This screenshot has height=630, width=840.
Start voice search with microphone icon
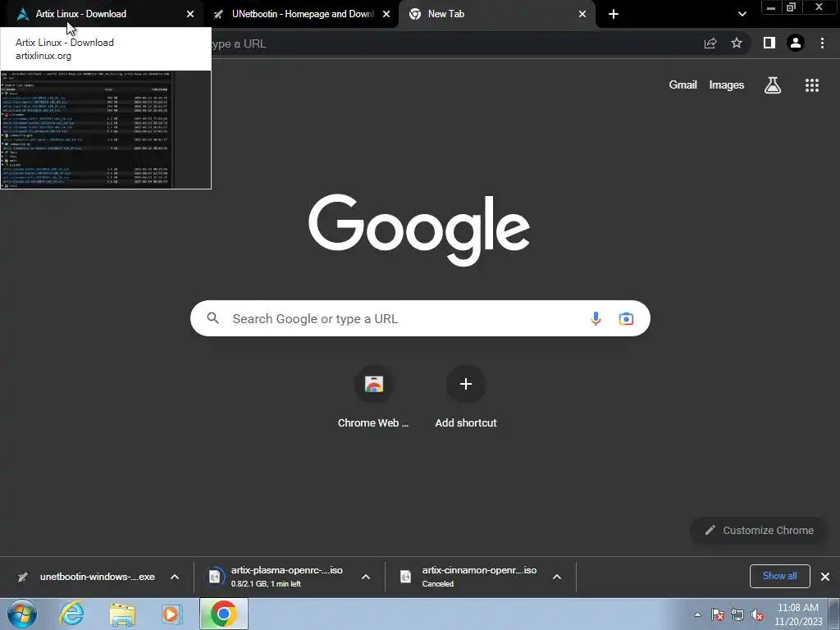click(596, 319)
